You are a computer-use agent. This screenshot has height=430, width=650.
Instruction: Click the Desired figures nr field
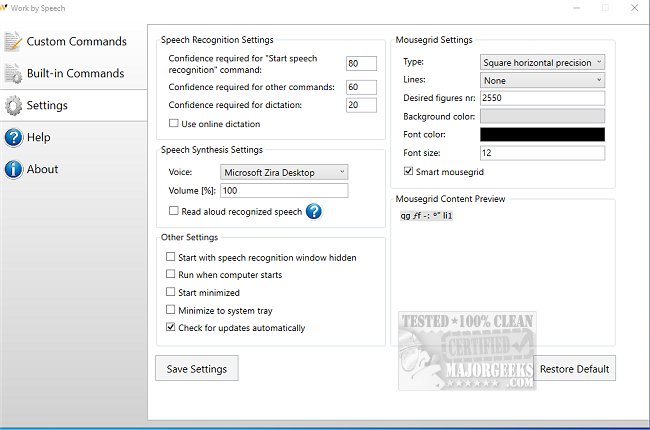coord(542,98)
